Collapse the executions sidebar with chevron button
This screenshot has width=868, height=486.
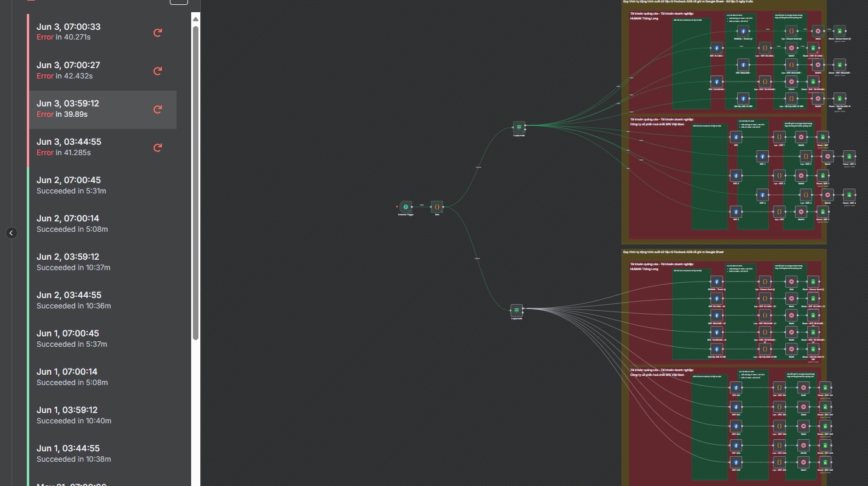[12, 233]
